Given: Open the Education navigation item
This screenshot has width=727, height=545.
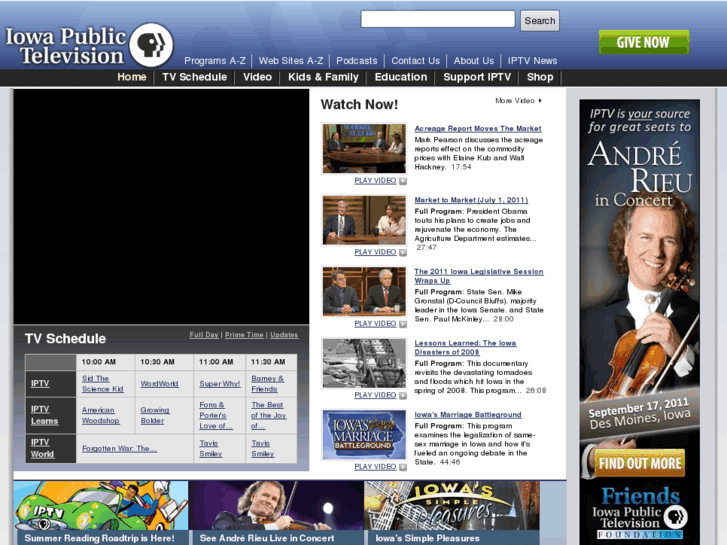Looking at the screenshot, I should coord(401,77).
